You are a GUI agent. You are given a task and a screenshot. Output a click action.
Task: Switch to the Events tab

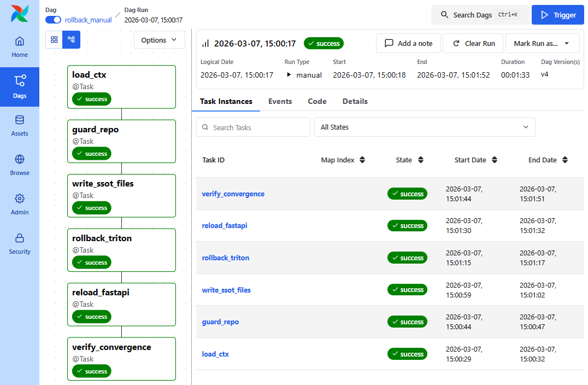click(280, 101)
